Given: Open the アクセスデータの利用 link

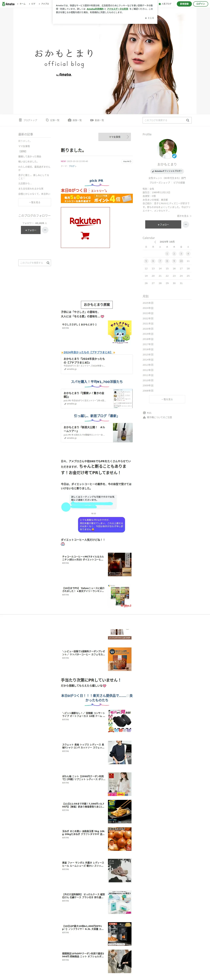Looking at the screenshot, I should (x=117, y=9).
